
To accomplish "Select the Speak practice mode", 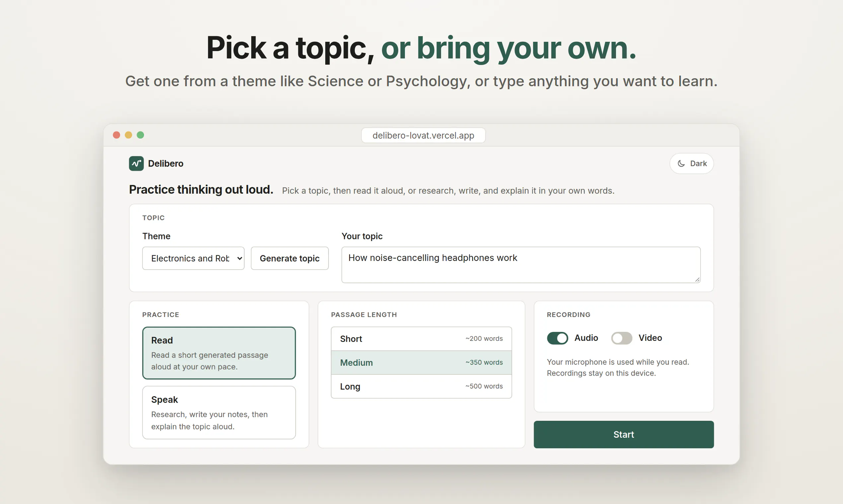I will 219,412.
